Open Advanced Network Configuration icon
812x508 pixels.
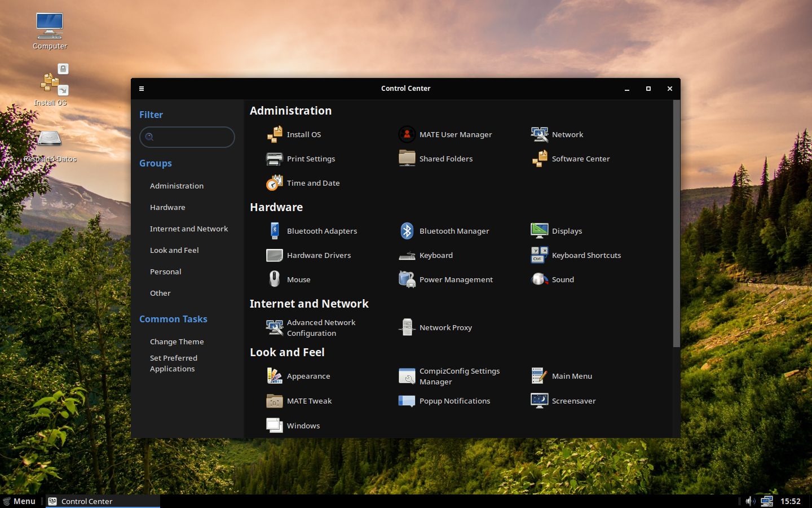coord(275,327)
